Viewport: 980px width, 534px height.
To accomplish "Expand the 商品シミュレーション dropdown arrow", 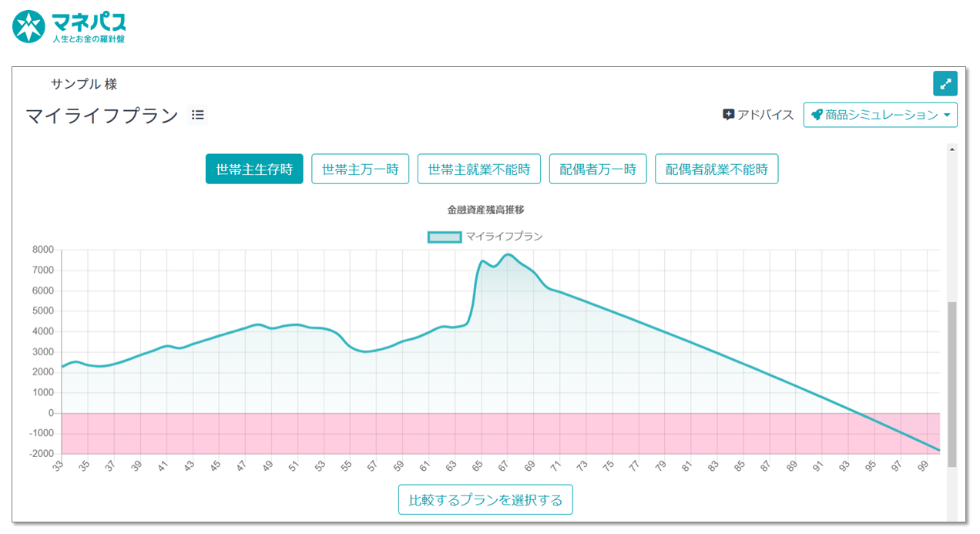I will coord(946,116).
